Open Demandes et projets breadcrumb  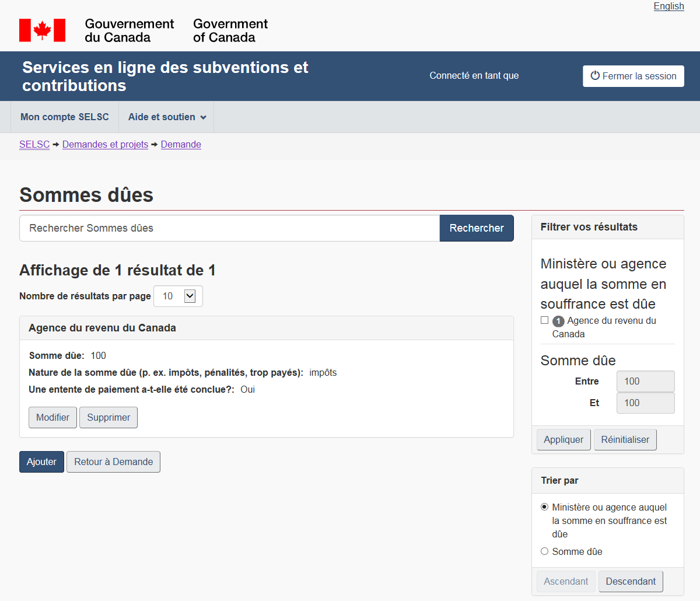pyautogui.click(x=105, y=144)
